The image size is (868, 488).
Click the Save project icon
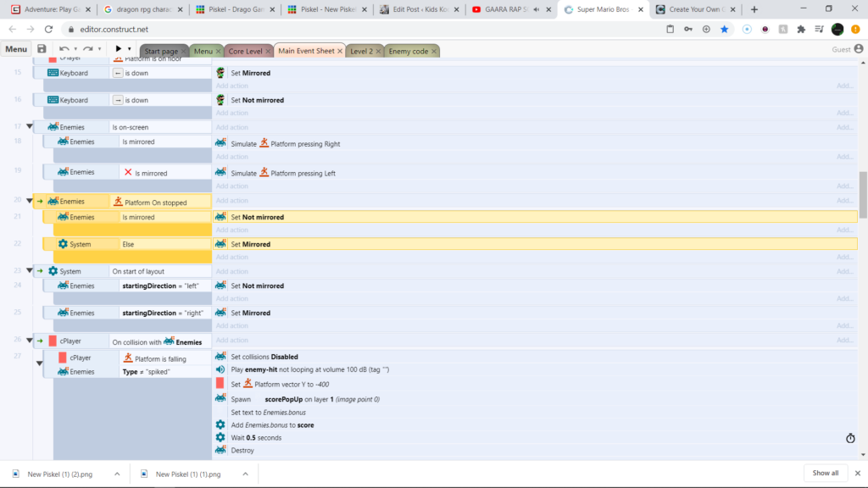pos(42,49)
